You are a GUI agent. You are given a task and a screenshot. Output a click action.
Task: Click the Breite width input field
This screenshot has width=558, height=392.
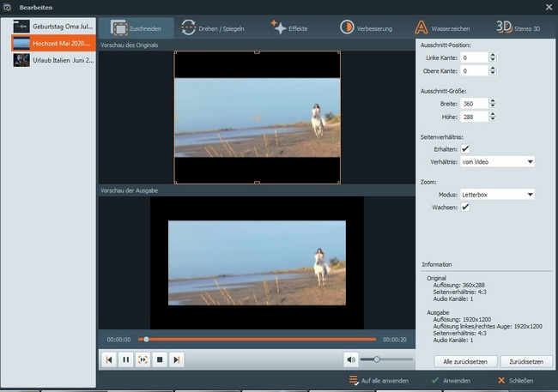click(473, 104)
